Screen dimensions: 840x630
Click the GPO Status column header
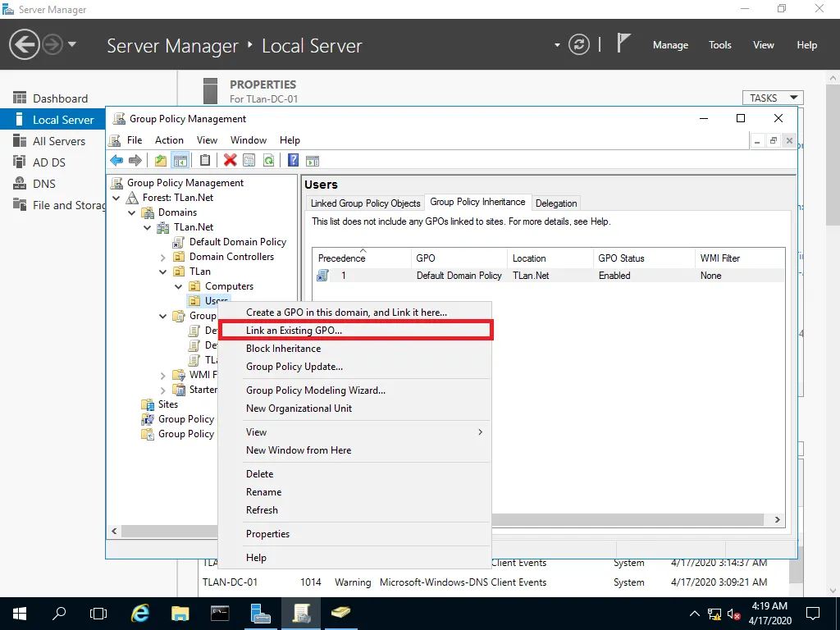621,258
